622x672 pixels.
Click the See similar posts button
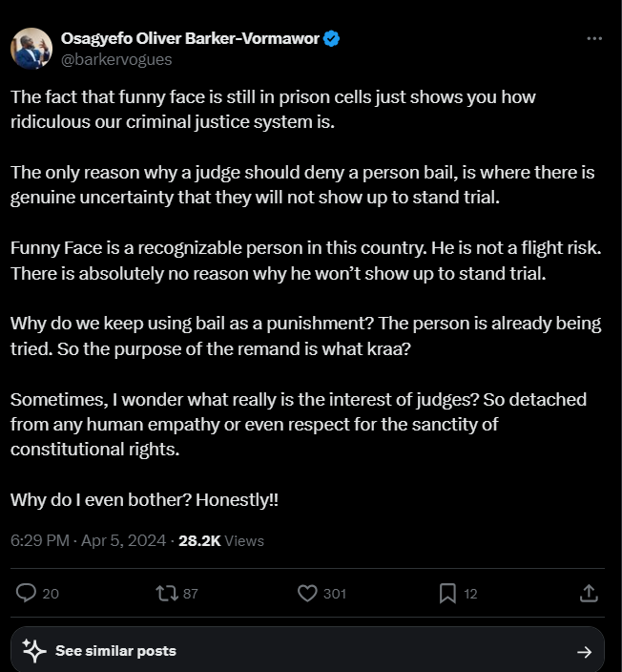pos(115,651)
